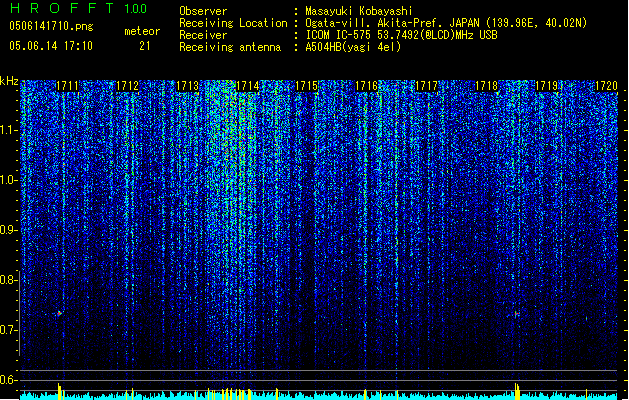
Task: Click the meteor label
Action: click(x=142, y=31)
